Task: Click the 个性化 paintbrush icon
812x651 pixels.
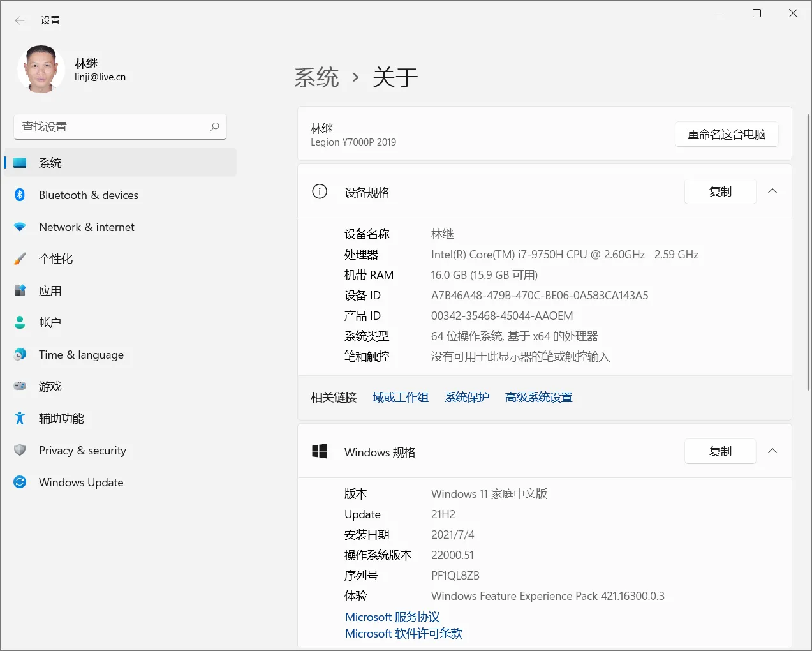Action: click(20, 258)
